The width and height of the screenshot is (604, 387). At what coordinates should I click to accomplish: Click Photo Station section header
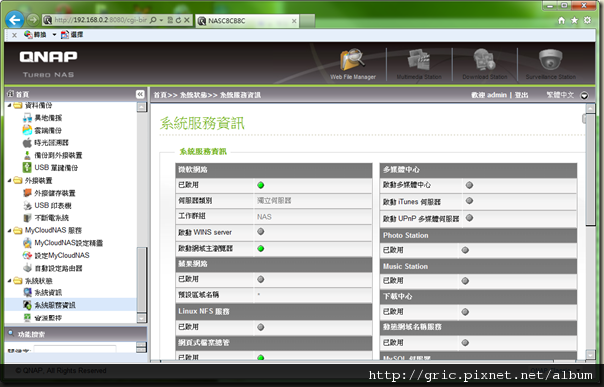(478, 235)
